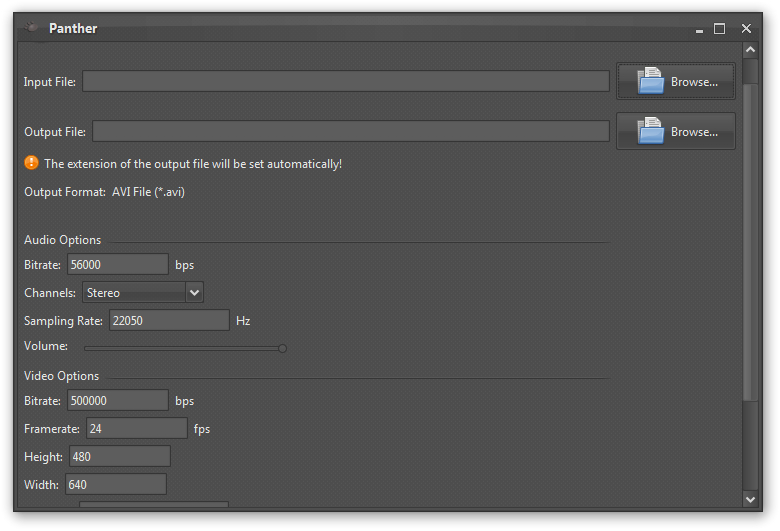Click the Volume slider handle
The height and width of the screenshot is (531, 780).
283,348
